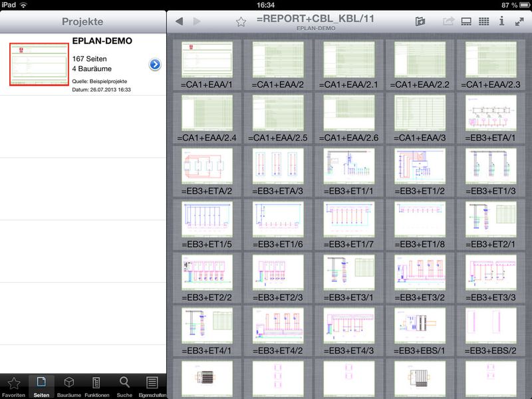Show the Eigenschaften tab

click(152, 386)
